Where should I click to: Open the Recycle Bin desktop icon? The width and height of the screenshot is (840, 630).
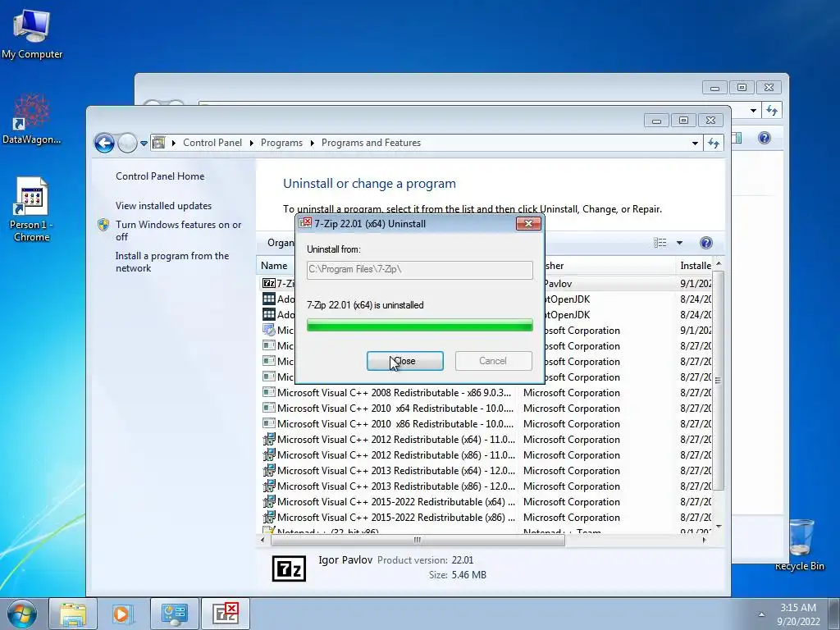click(800, 545)
